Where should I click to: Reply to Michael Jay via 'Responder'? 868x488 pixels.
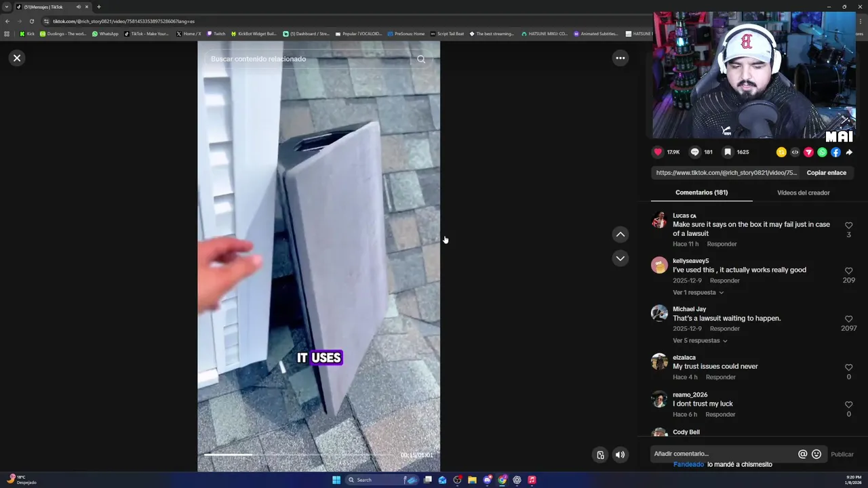coord(725,329)
